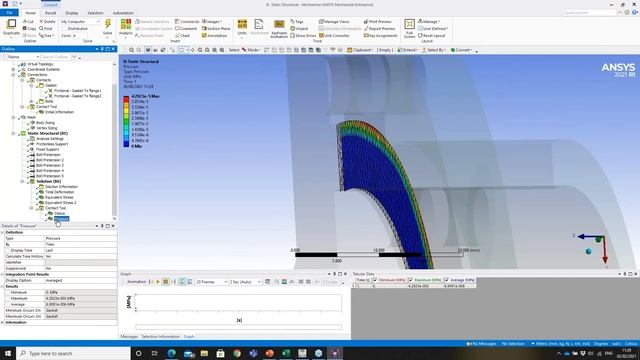Image resolution: width=640 pixels, height=360 pixels.
Task: Switch to the Selection Information tab
Action: coord(160,336)
